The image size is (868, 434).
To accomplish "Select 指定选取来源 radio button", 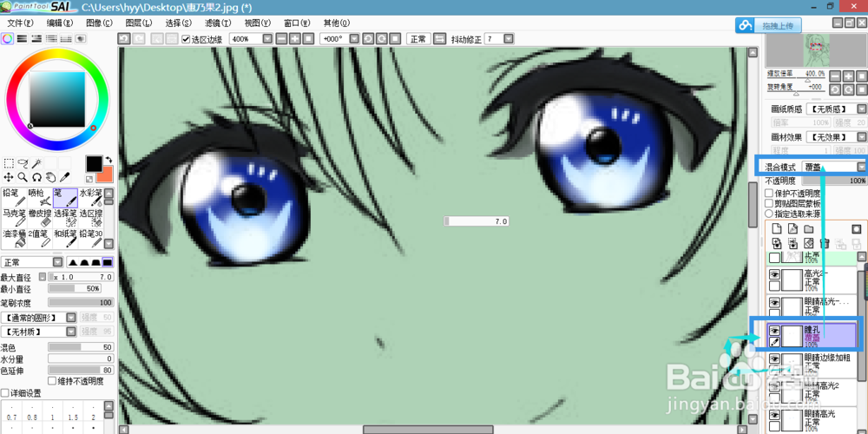I will (x=769, y=214).
